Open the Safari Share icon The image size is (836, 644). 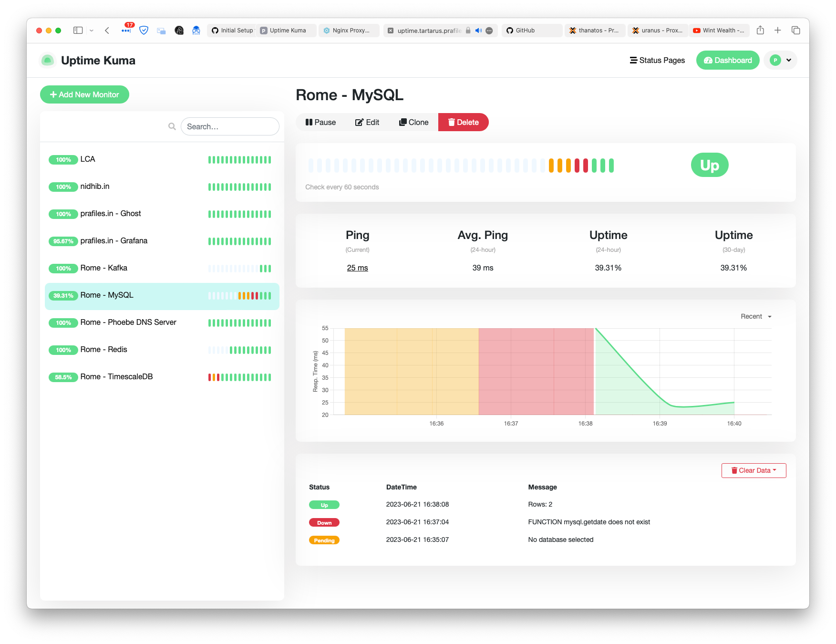(x=760, y=30)
